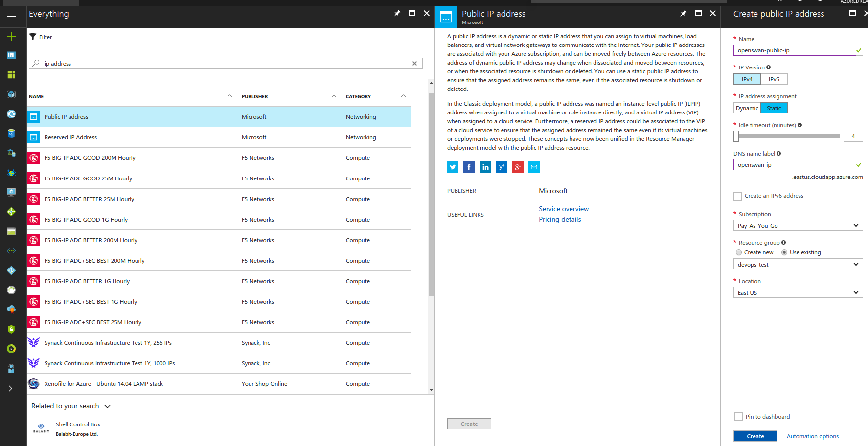Select IPv6 version
Viewport: 868px width, 446px height.
tap(774, 79)
